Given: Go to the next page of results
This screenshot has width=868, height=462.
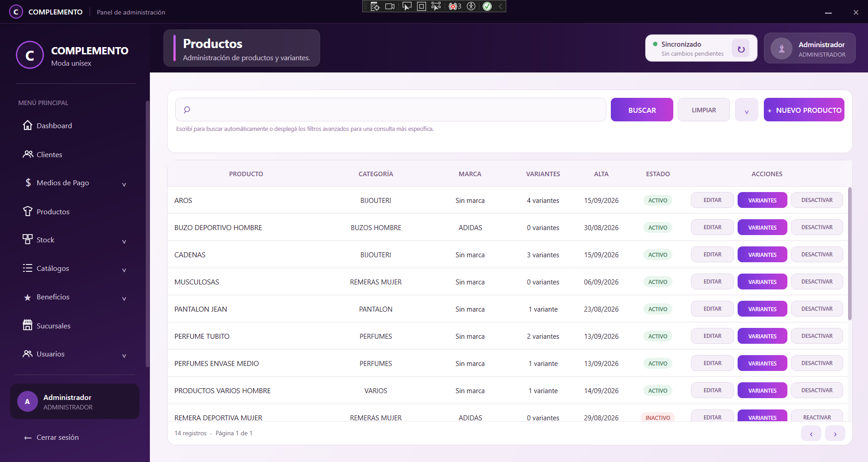Looking at the screenshot, I should [x=835, y=433].
